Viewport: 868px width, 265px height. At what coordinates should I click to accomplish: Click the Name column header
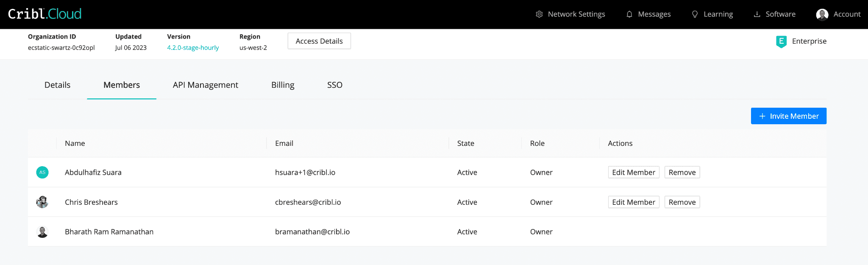[x=75, y=143]
